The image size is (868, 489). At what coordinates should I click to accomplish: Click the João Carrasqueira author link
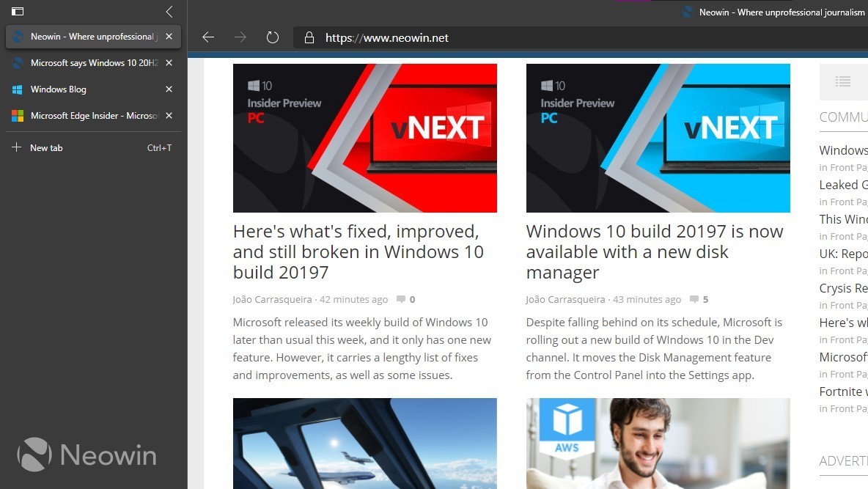coord(272,299)
